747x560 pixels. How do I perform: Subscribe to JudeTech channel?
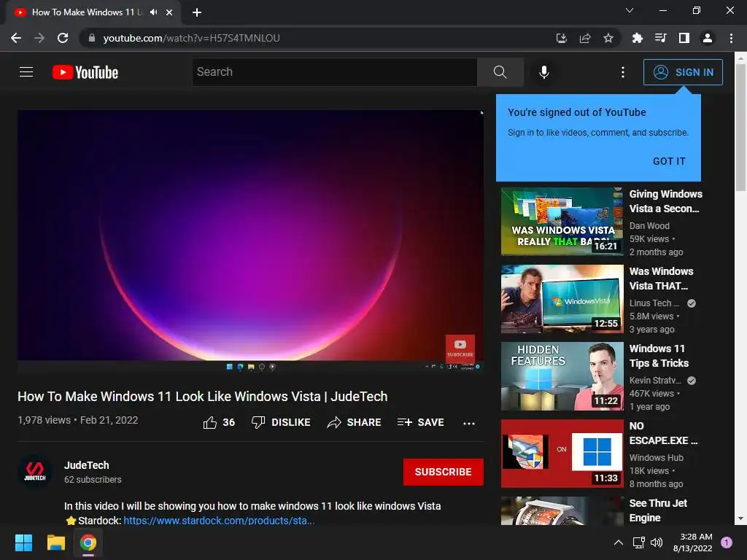[443, 472]
